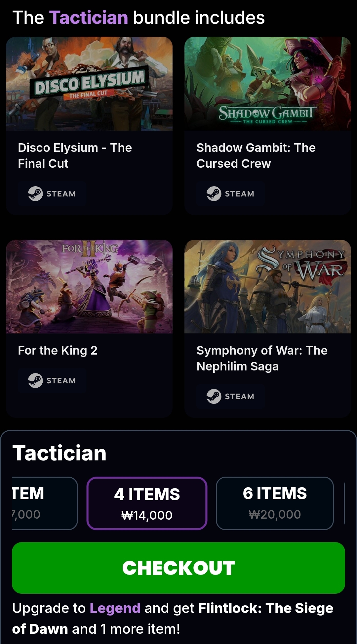
Task: Open For the King 2 cover image
Action: [x=89, y=286]
